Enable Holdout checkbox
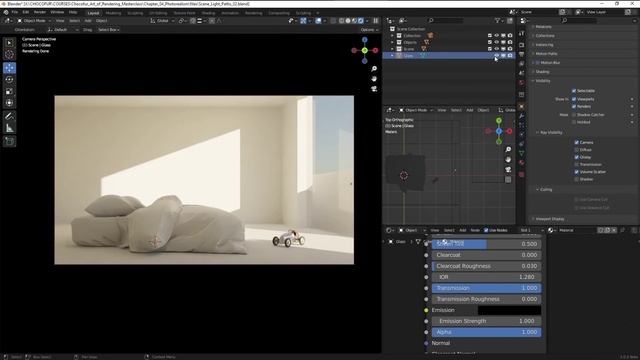This screenshot has height=360, width=640. (x=574, y=122)
